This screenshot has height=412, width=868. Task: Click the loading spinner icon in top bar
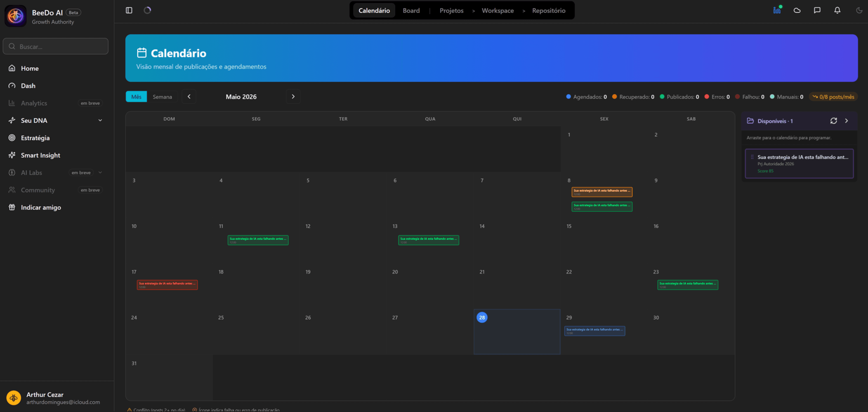[147, 10]
